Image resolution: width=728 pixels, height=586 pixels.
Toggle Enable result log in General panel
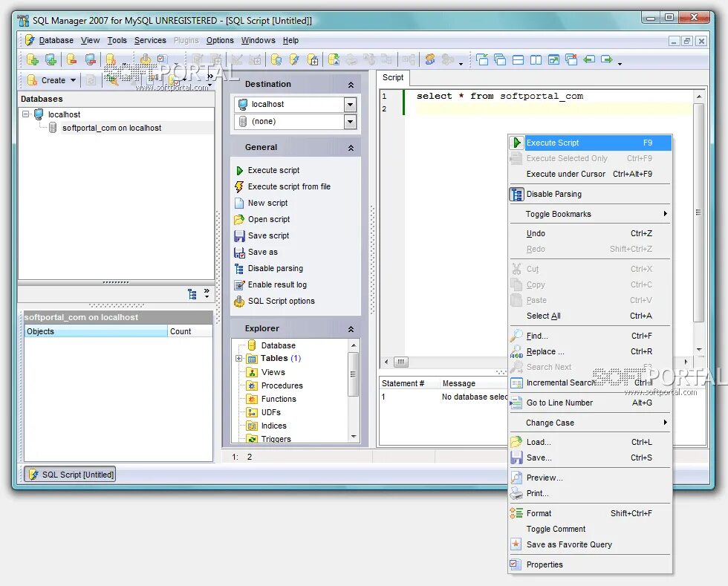277,284
